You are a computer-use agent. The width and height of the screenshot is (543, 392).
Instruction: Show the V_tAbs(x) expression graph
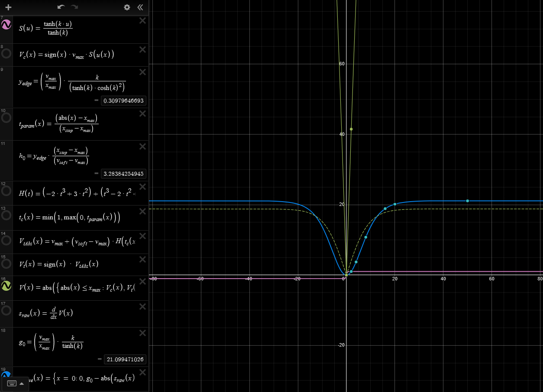click(x=6, y=241)
